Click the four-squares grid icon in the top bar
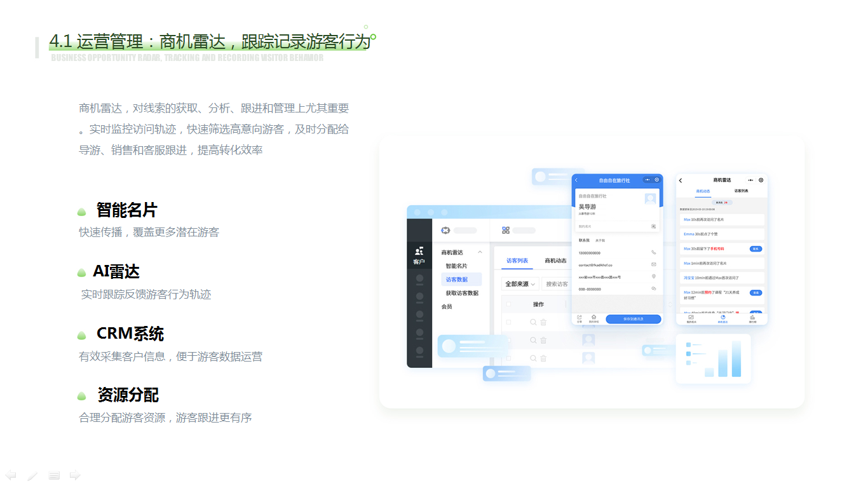Viewport: 868px width, 488px height. 506,230
